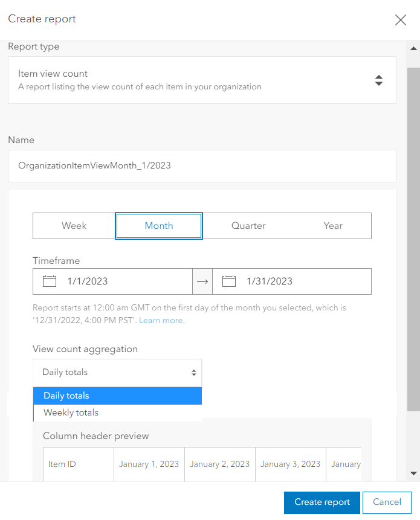Expand the Item view count report options
Viewport: 420px width, 520px height.
(x=379, y=79)
